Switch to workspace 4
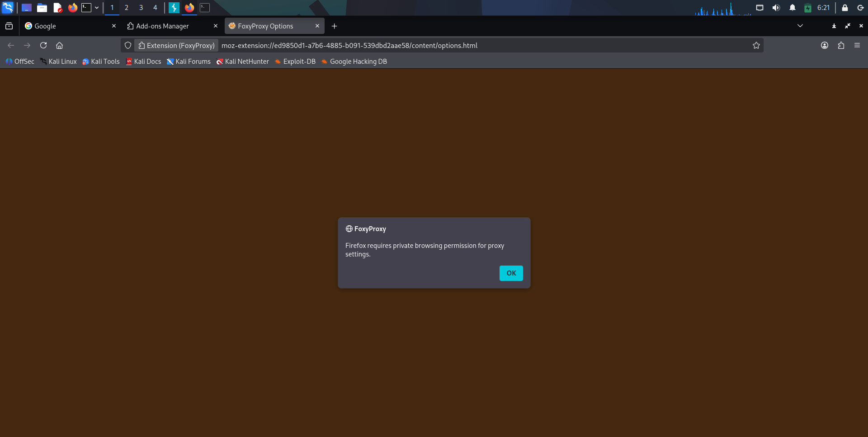This screenshot has height=437, width=868. [x=155, y=8]
